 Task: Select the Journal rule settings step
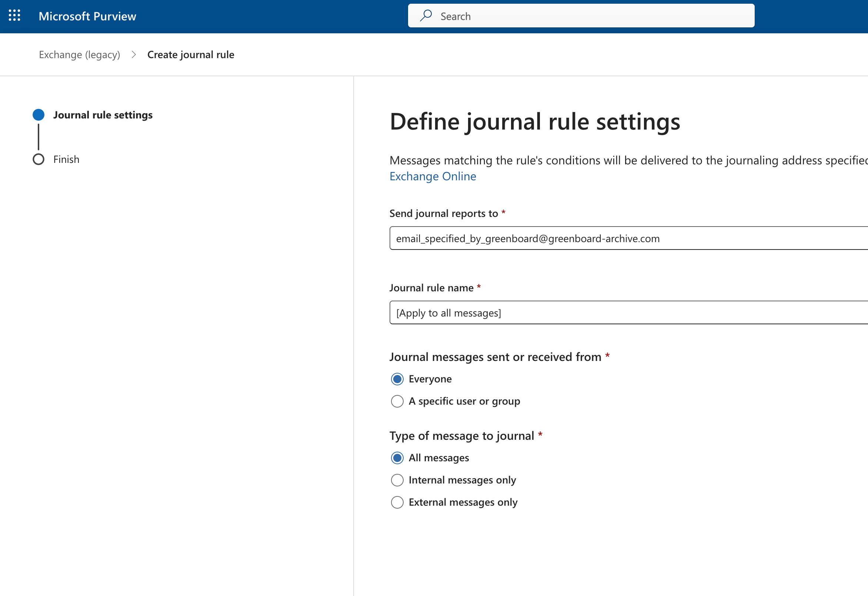[x=103, y=115]
